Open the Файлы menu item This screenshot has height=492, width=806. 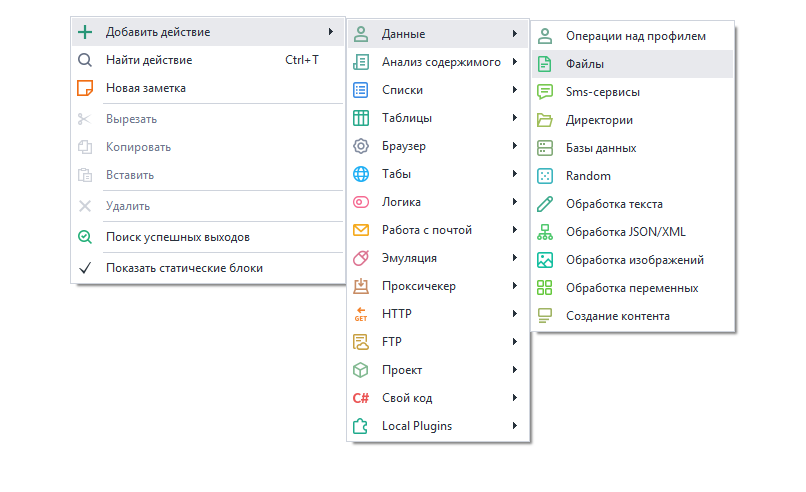click(585, 64)
